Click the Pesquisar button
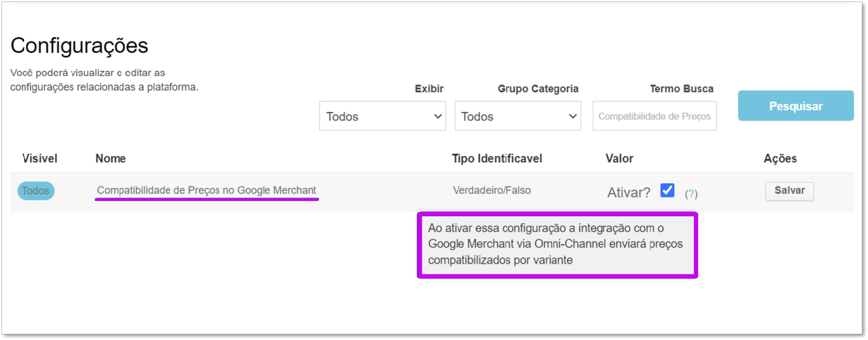The width and height of the screenshot is (868, 340). point(796,106)
